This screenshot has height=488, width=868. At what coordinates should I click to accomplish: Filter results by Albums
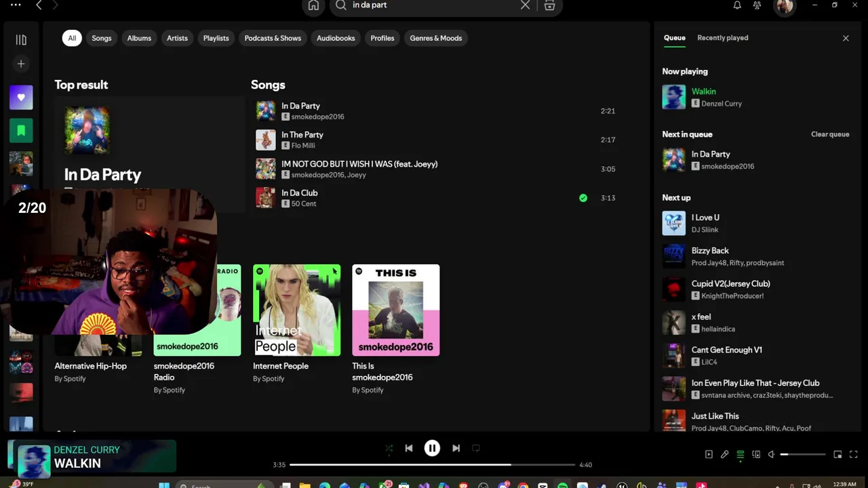click(x=139, y=38)
